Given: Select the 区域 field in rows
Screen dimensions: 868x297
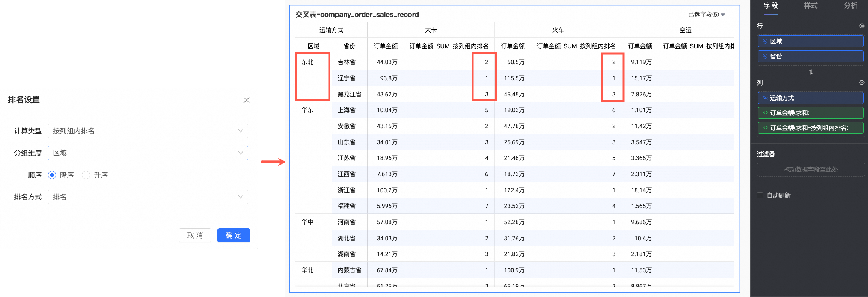Looking at the screenshot, I should point(811,41).
